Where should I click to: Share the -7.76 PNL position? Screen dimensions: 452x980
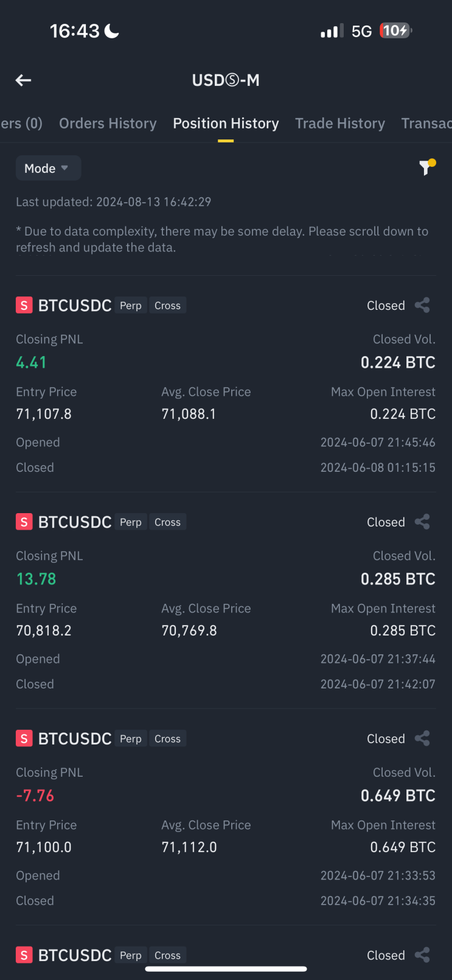(x=422, y=739)
